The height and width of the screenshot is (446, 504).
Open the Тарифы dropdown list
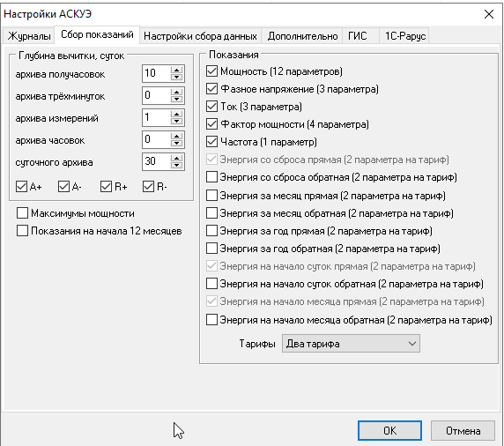[x=351, y=344]
